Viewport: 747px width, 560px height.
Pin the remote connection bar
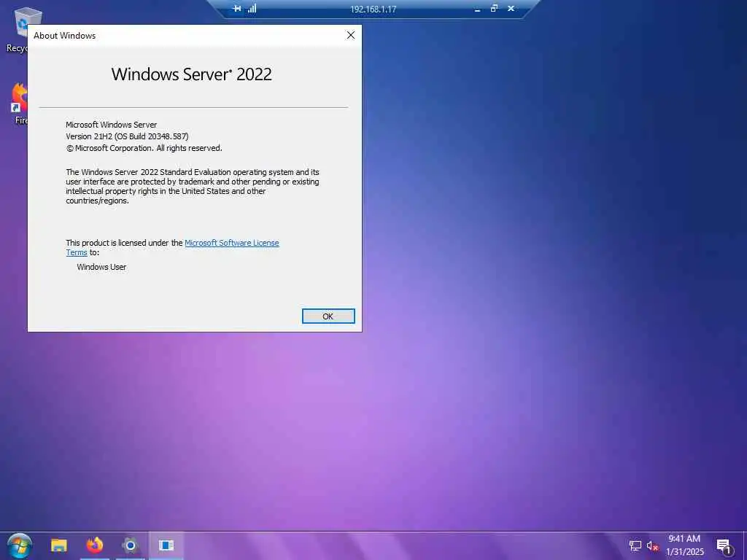pos(236,9)
